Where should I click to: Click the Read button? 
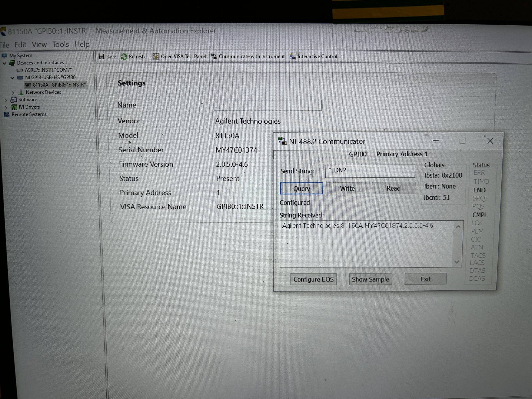[x=393, y=188]
